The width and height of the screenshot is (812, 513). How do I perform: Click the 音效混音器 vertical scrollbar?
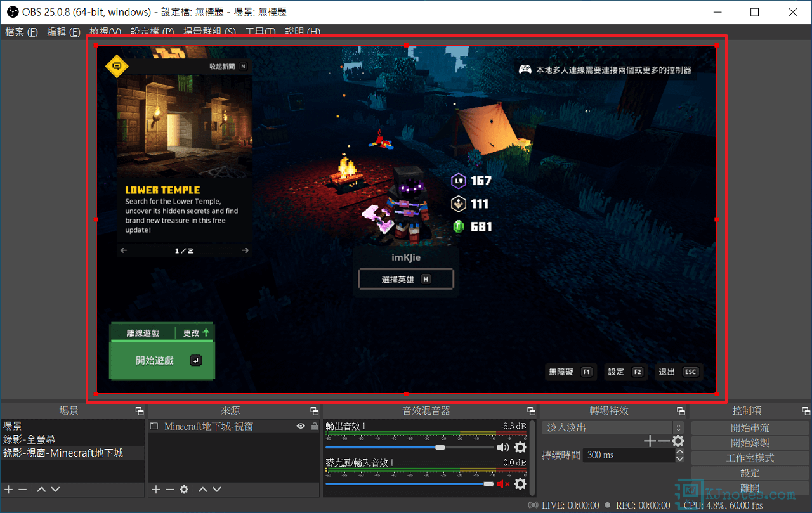[x=532, y=457]
